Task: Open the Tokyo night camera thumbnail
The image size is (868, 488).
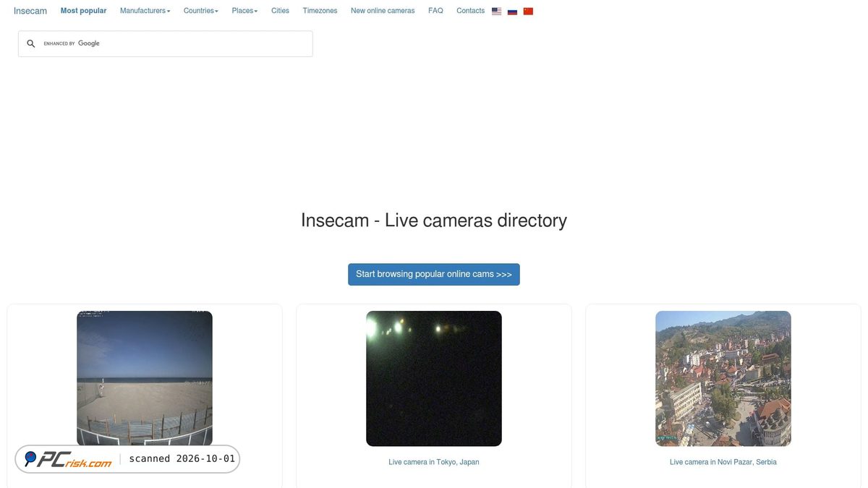Action: click(434, 378)
